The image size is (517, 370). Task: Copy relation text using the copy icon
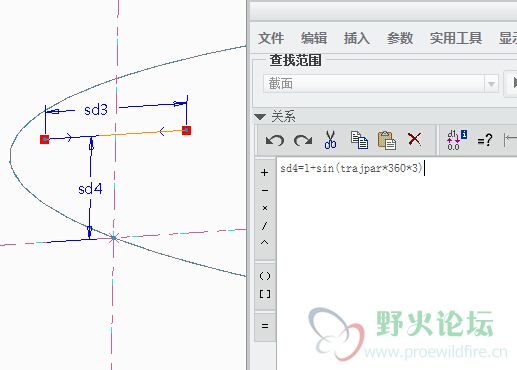coord(359,140)
